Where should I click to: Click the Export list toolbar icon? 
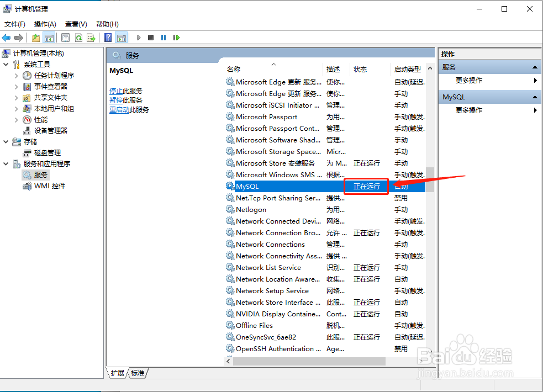pos(91,38)
